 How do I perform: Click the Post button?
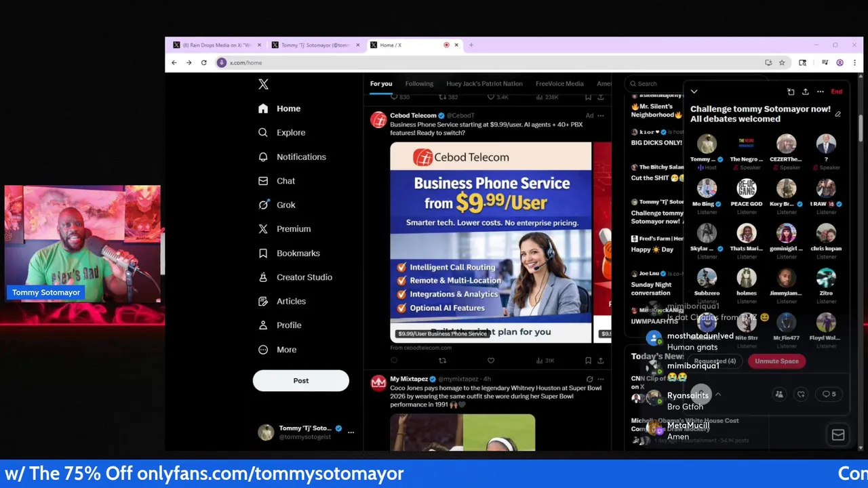pos(301,380)
